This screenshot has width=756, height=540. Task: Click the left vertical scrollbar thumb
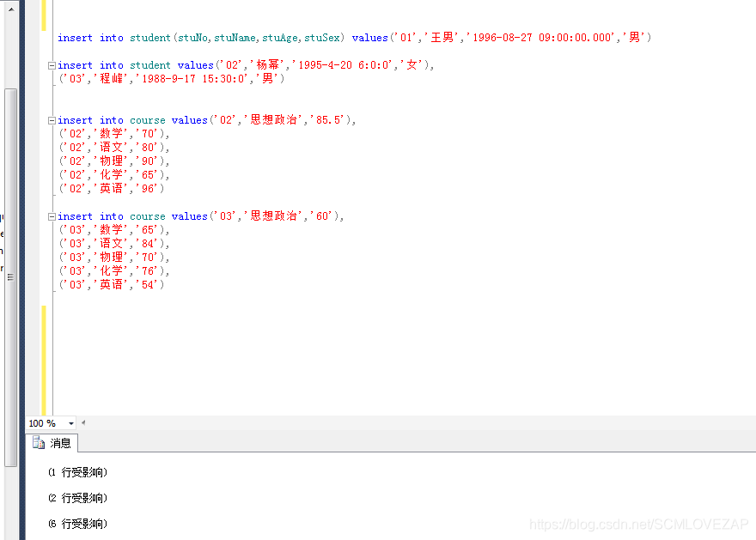10,277
